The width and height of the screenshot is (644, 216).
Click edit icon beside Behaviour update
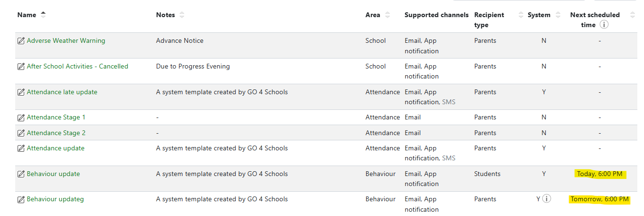[x=21, y=174]
